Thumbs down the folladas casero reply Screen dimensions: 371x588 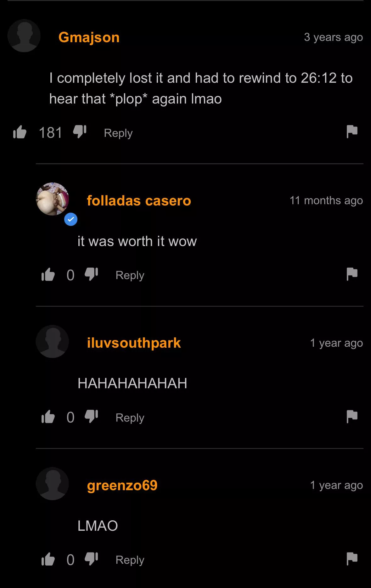point(91,274)
